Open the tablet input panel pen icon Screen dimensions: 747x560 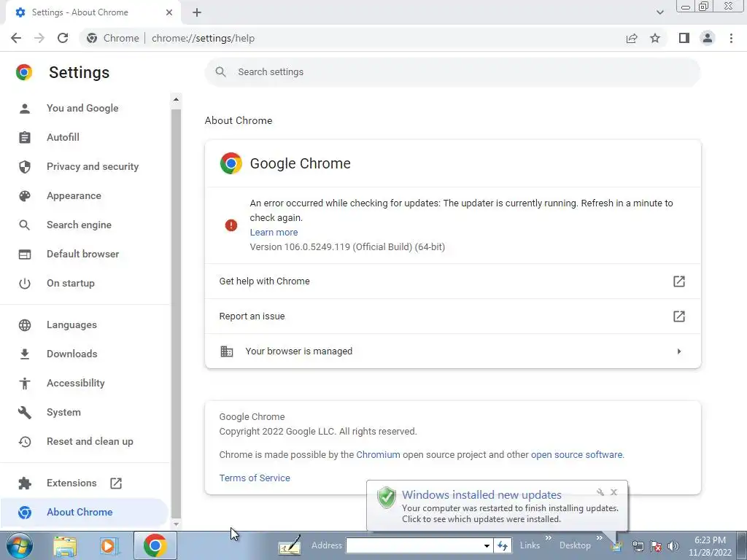click(x=290, y=545)
